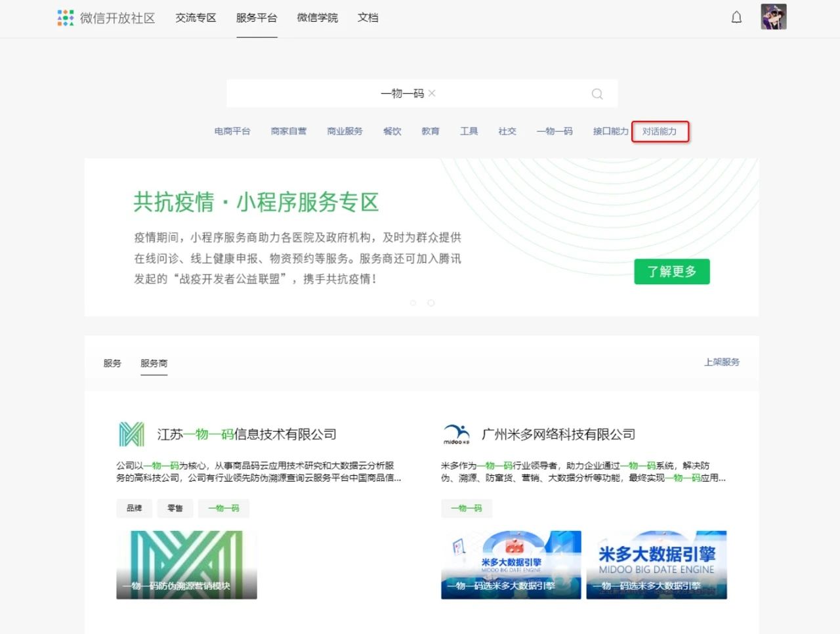Screen dimensions: 840x634
Task: Filter by 工具 category
Action: point(469,131)
